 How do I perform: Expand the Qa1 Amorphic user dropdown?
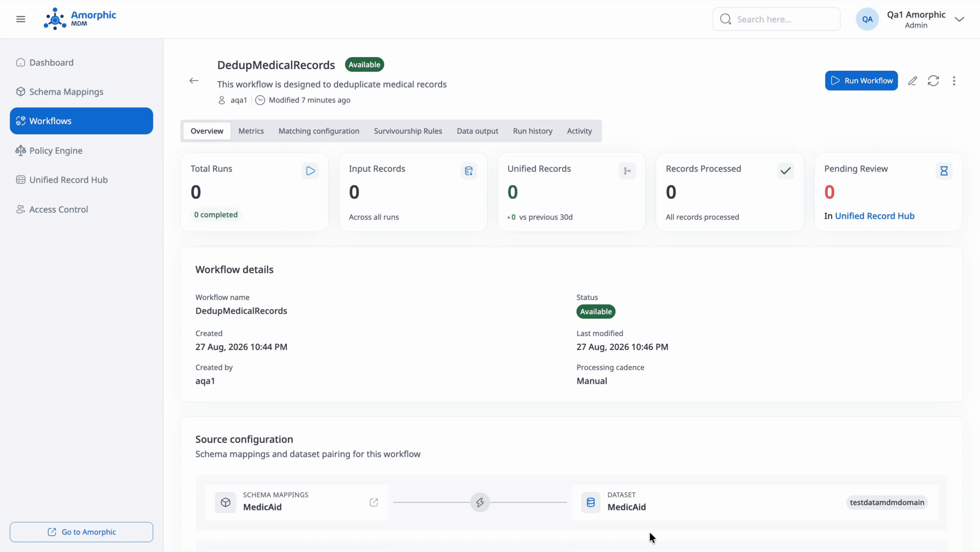960,19
